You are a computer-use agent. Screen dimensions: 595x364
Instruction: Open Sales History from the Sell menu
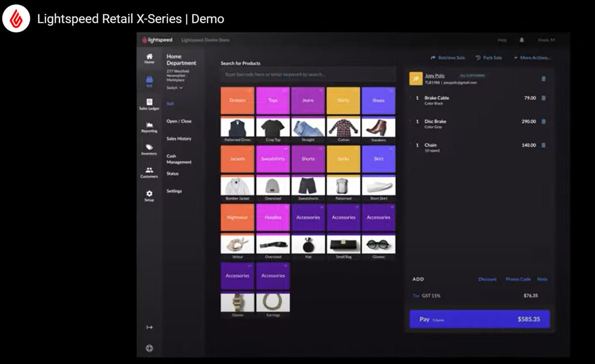[x=179, y=138]
